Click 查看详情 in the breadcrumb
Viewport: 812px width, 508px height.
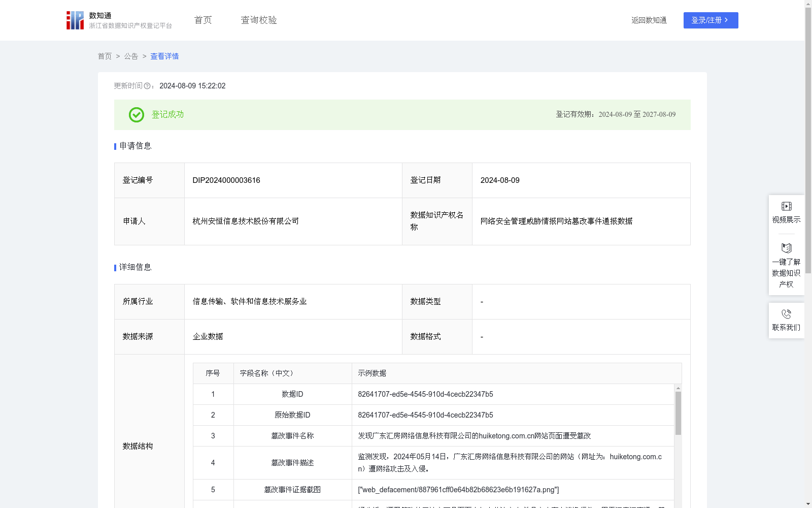pos(164,56)
